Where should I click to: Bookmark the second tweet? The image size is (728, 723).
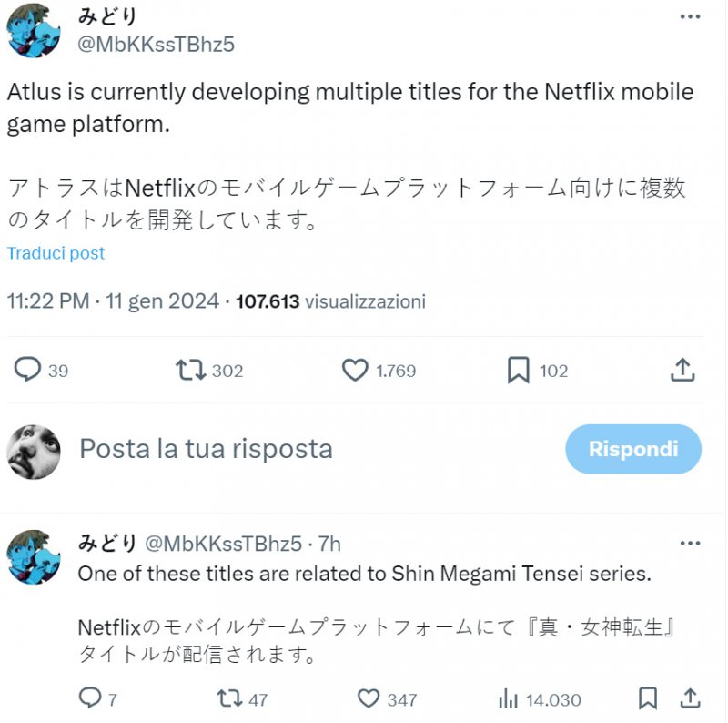pos(647,698)
